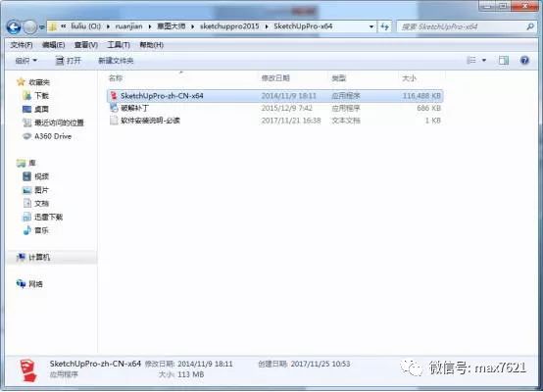Open the view options dropdown arrow
Screen dimensions: 543x392
(484, 61)
